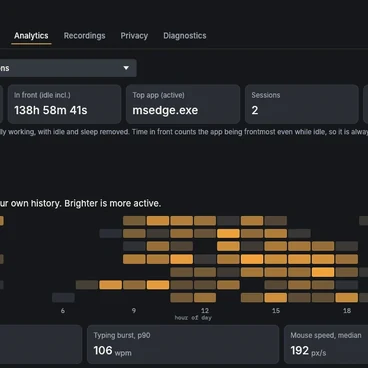Open the Privacy tab

pyautogui.click(x=134, y=36)
